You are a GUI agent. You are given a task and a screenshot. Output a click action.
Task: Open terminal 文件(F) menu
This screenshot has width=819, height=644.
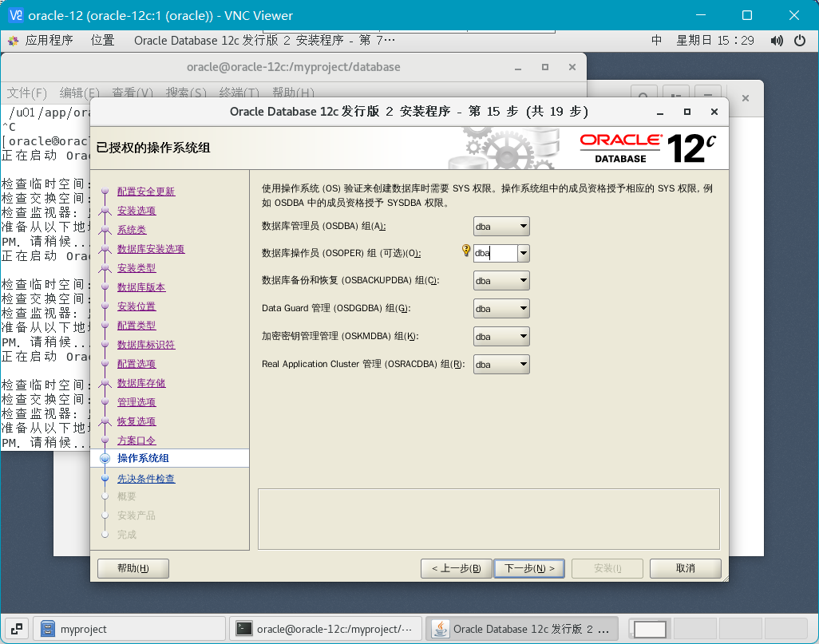click(26, 93)
